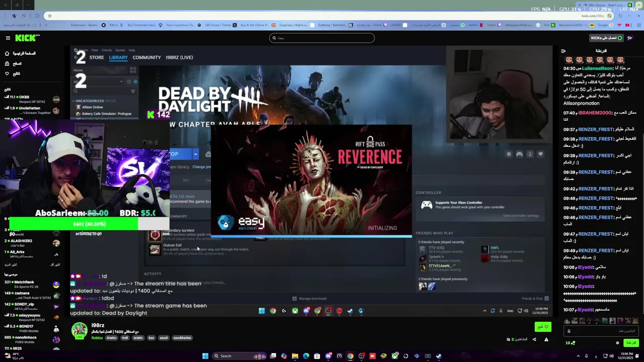The height and width of the screenshot is (362, 644).
Task: Open File Explorer from bottom taskbar
Action: click(295, 356)
